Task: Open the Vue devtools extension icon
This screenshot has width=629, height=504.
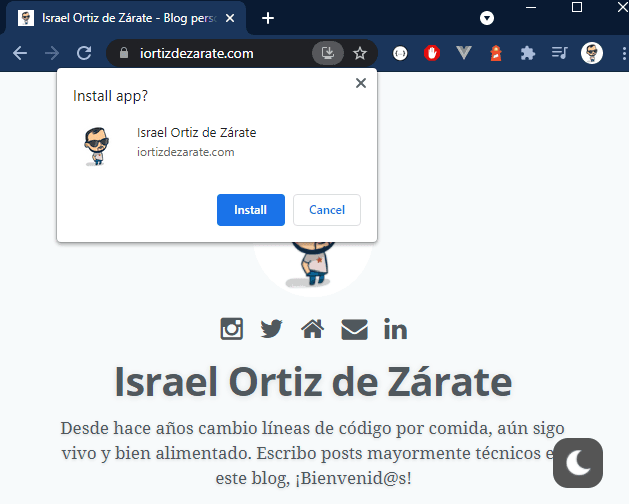Action: [464, 53]
